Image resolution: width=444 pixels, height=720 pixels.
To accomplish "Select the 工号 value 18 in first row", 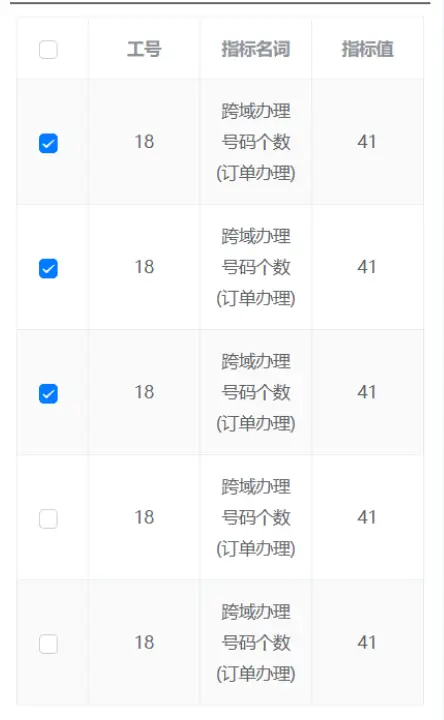I will click(x=144, y=142).
